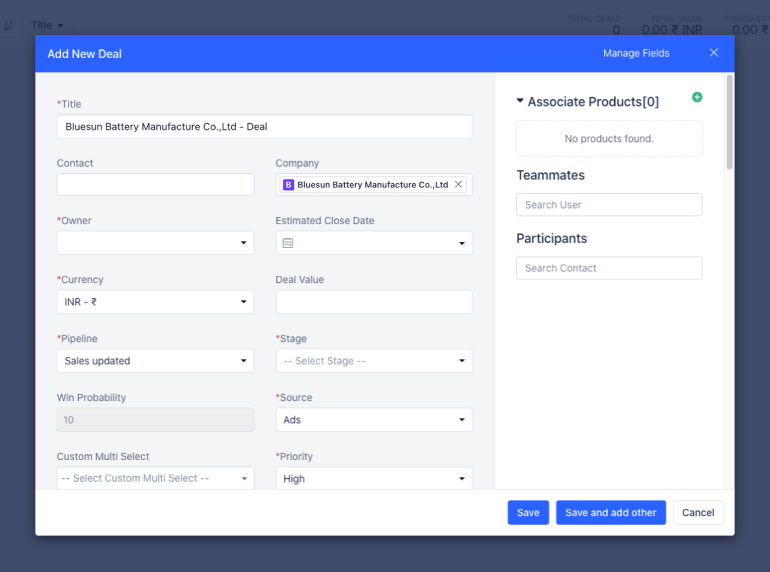The height and width of the screenshot is (572, 770).
Task: Close the Add New Deal dialog
Action: [713, 53]
